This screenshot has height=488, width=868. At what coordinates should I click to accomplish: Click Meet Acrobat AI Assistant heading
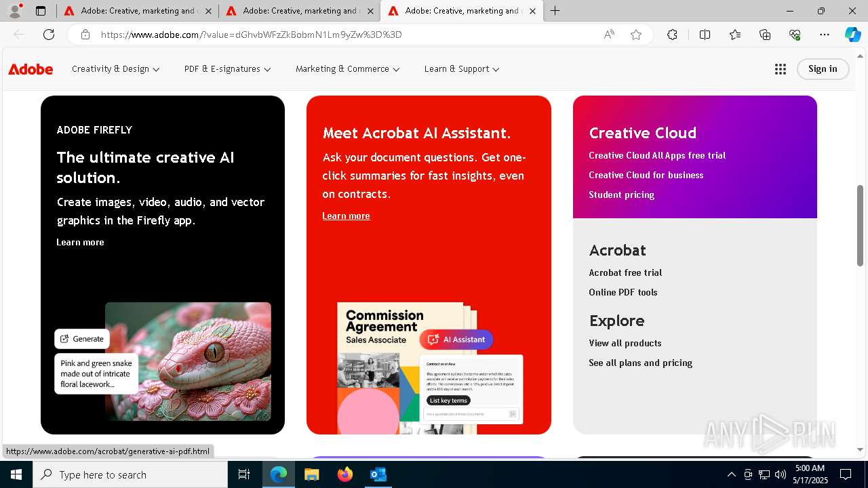[x=416, y=133]
